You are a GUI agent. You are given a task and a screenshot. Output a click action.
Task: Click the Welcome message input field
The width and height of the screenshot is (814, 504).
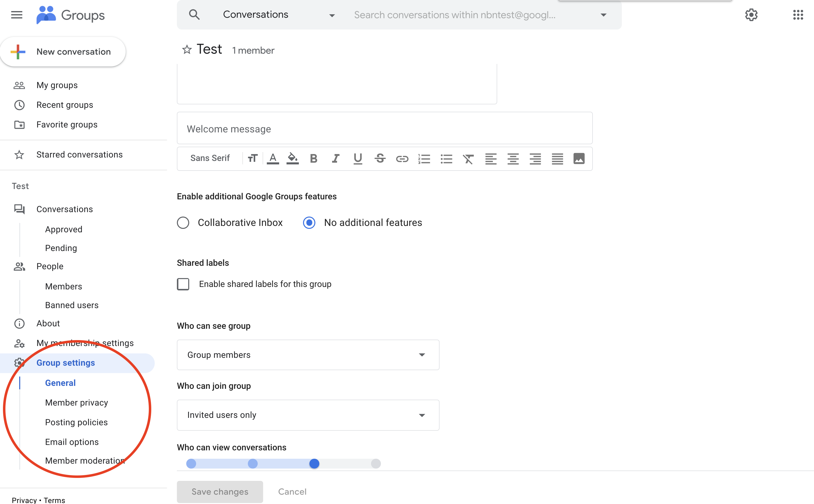tap(386, 128)
